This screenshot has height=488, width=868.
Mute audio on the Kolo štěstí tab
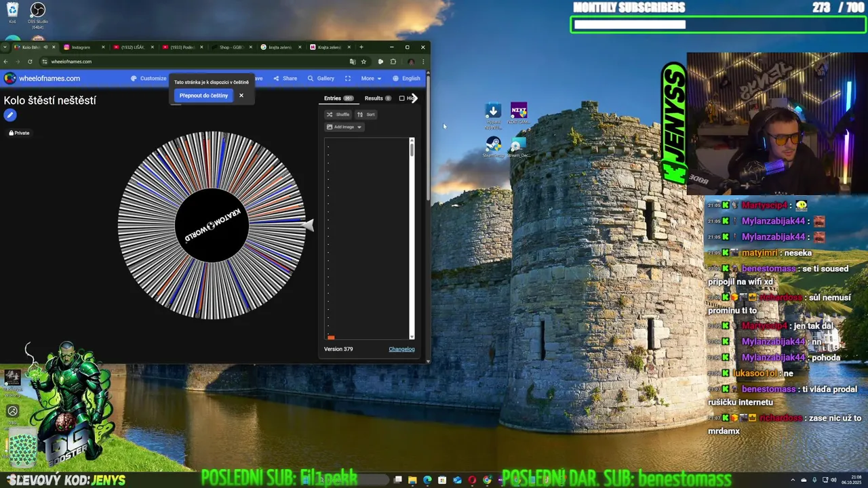coord(45,47)
